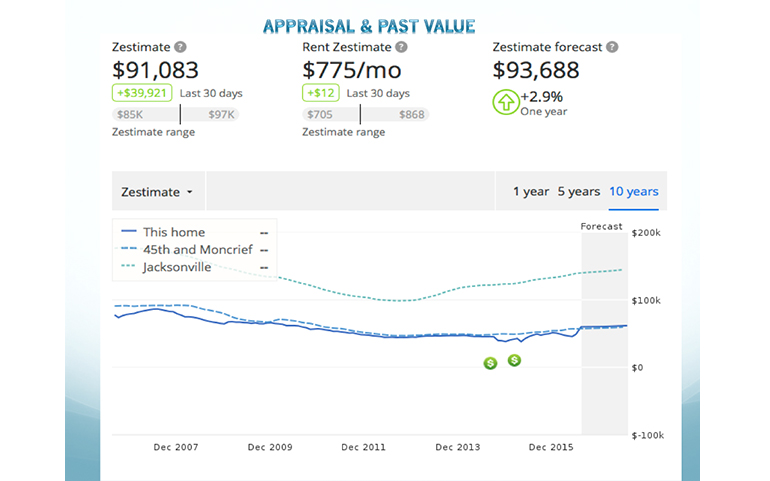Click the help icon beside Zestimate forecast
This screenshot has height=481, width=770.
point(612,47)
